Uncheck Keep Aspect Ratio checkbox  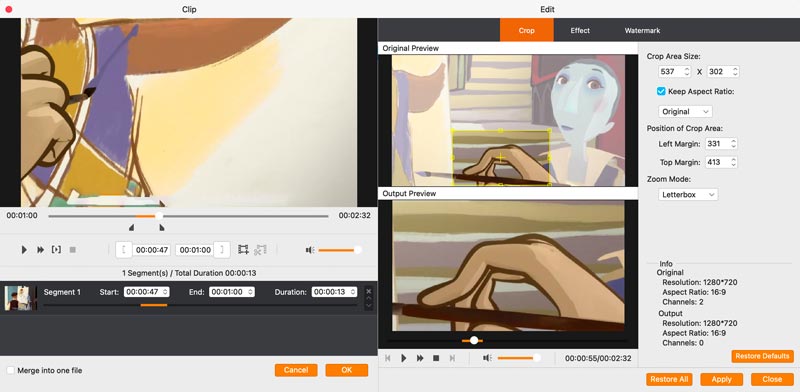click(661, 91)
